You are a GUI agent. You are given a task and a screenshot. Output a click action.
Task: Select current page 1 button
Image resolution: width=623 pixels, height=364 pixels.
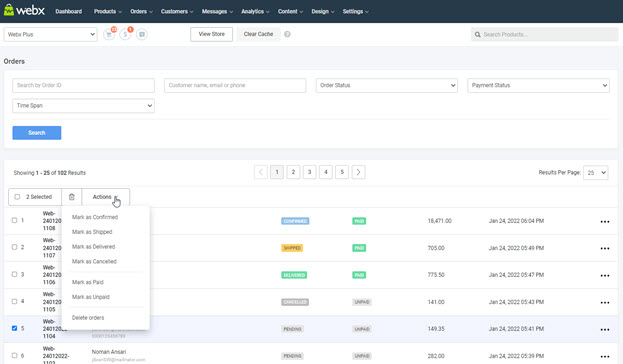pyautogui.click(x=277, y=172)
